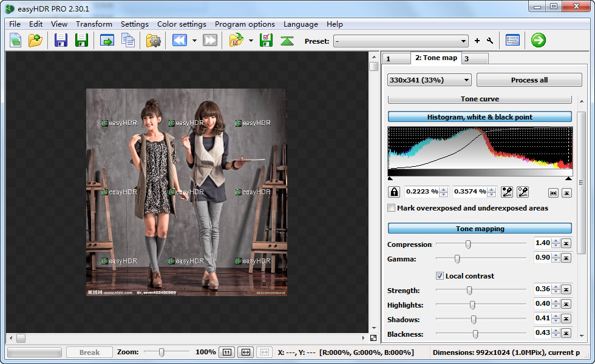Pick black point with dark eyedropper icon
The height and width of the screenshot is (364, 595).
point(508,192)
